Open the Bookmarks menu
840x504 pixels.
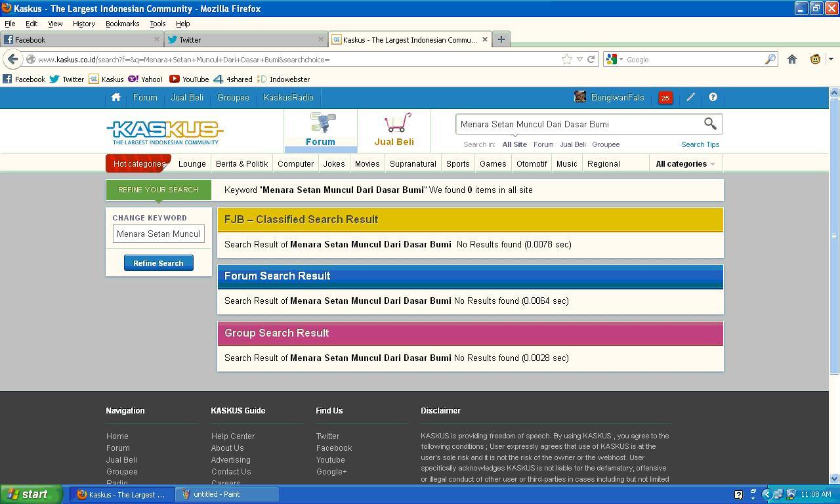point(122,24)
